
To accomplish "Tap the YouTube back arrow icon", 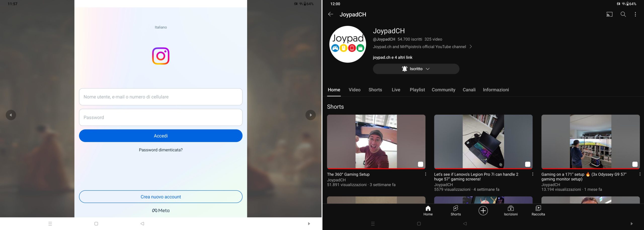I will coord(331,14).
